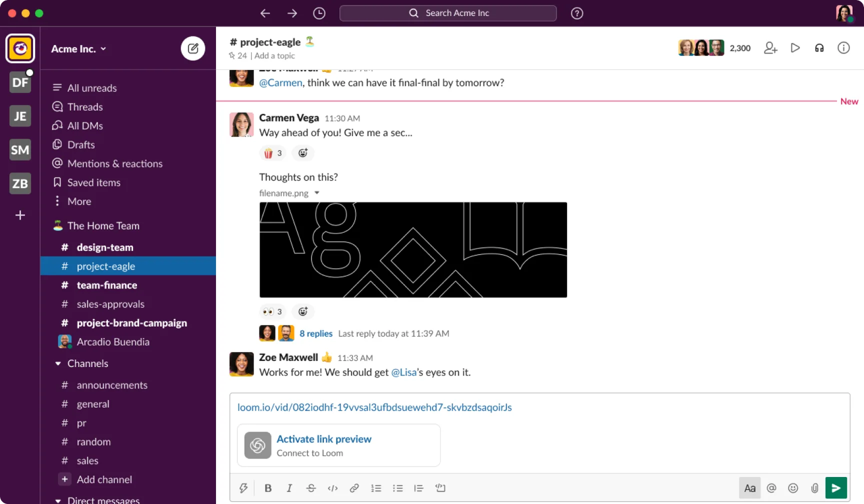Open the random channel
This screenshot has width=864, height=504.
(128, 442)
